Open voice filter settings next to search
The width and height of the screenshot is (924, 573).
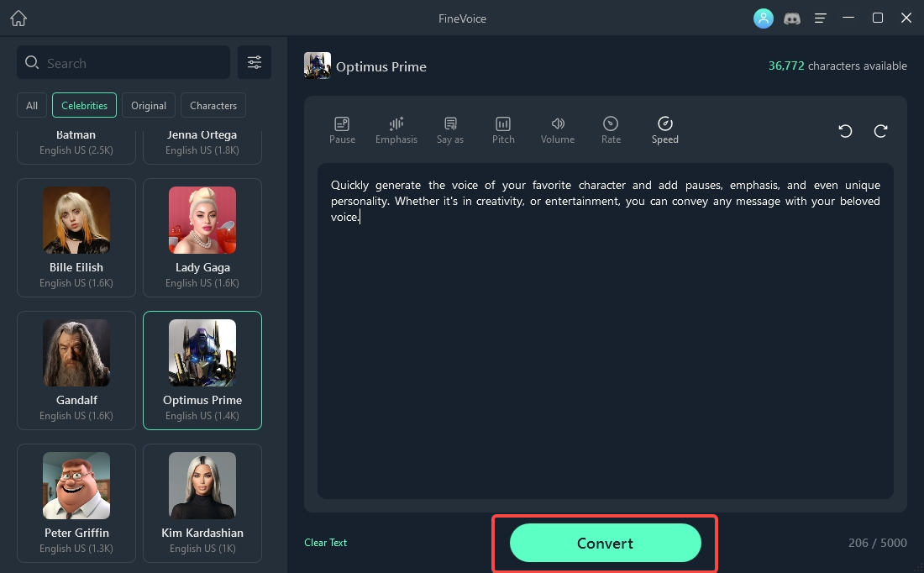(255, 62)
